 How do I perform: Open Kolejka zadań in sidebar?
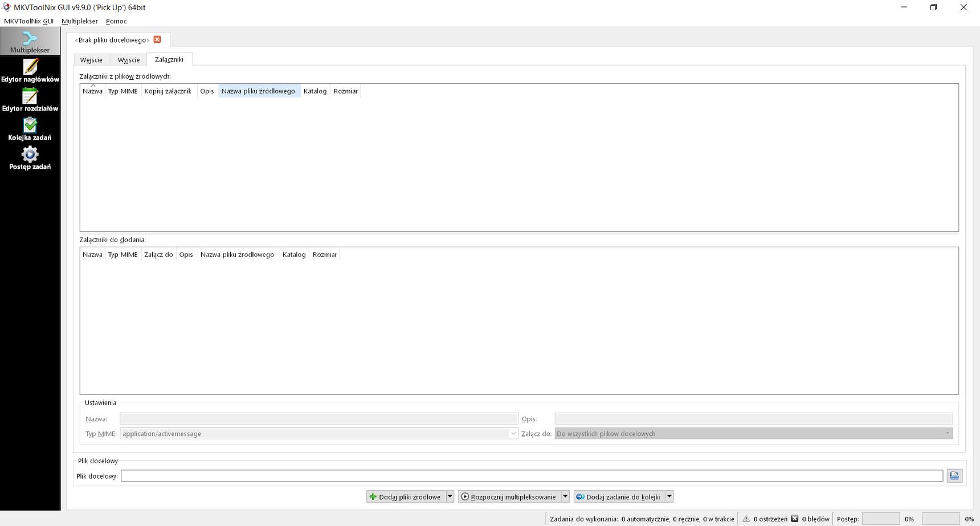pyautogui.click(x=30, y=129)
